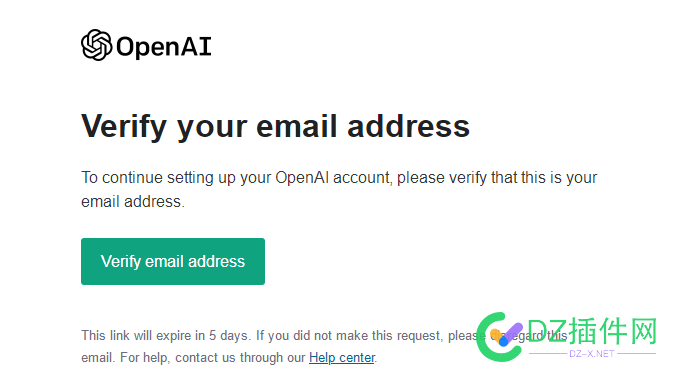Viewport: 676px width, 377px height.
Task: Click the orange dot in the watermark logo
Action: [495, 335]
